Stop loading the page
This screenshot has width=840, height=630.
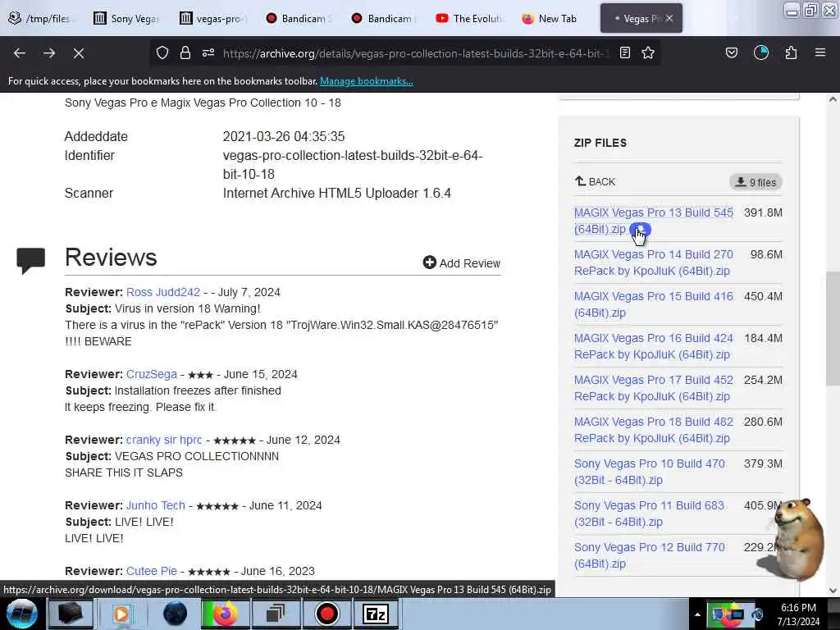pyautogui.click(x=79, y=53)
